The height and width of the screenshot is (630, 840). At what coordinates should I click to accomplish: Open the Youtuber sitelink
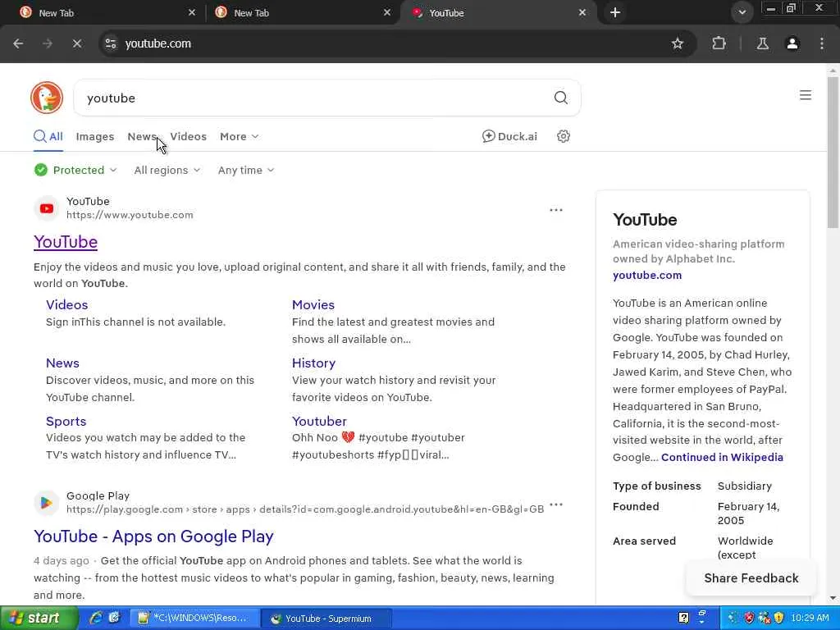[319, 421]
